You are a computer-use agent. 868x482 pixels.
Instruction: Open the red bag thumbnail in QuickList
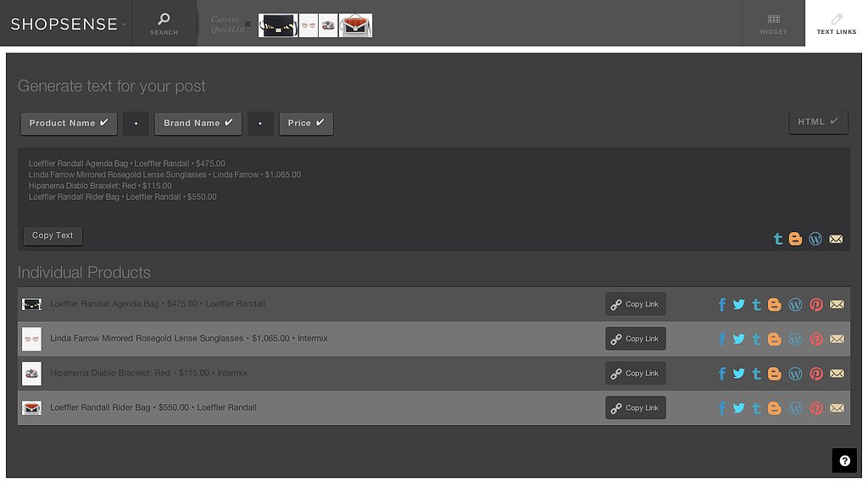click(355, 25)
